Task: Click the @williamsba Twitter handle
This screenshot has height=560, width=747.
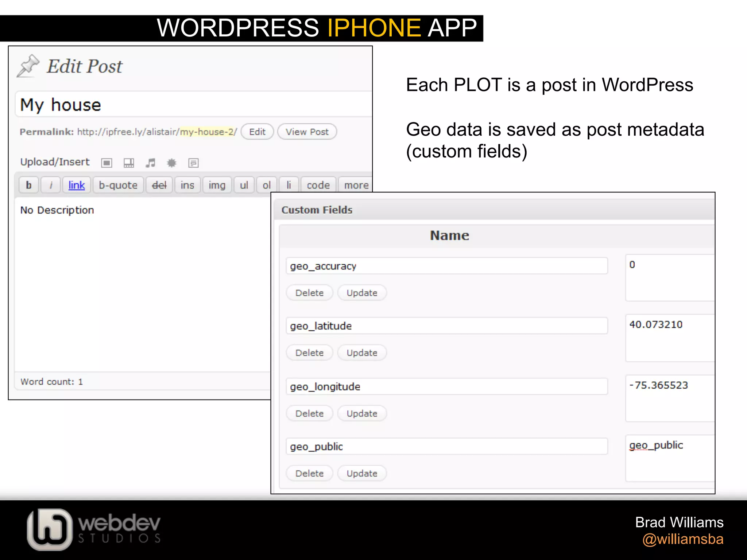Action: (683, 539)
